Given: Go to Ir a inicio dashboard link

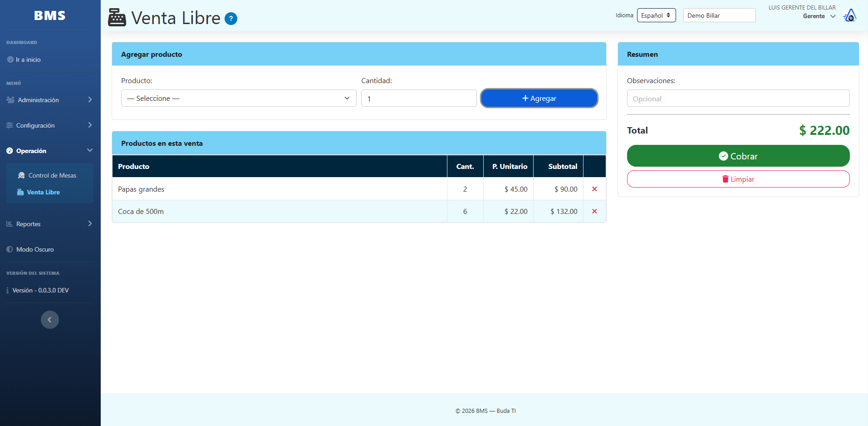Looking at the screenshot, I should click(x=24, y=59).
